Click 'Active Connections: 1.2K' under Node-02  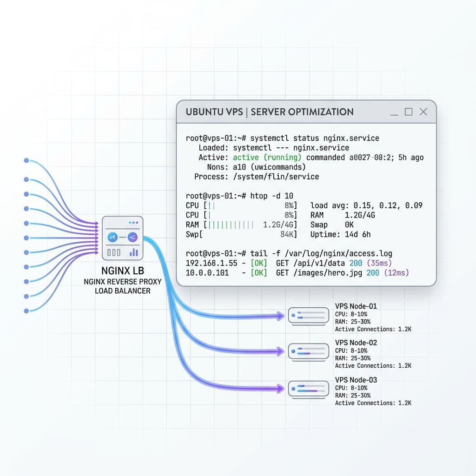(x=373, y=366)
